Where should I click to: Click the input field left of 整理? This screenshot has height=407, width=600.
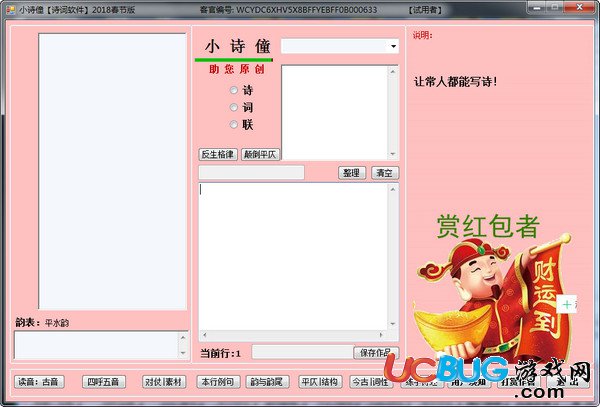[x=251, y=173]
